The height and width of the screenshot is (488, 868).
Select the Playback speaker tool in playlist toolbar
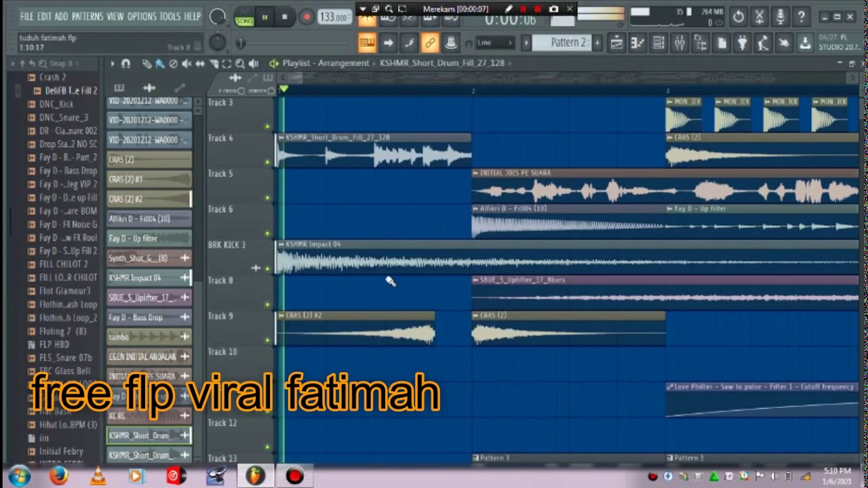253,64
